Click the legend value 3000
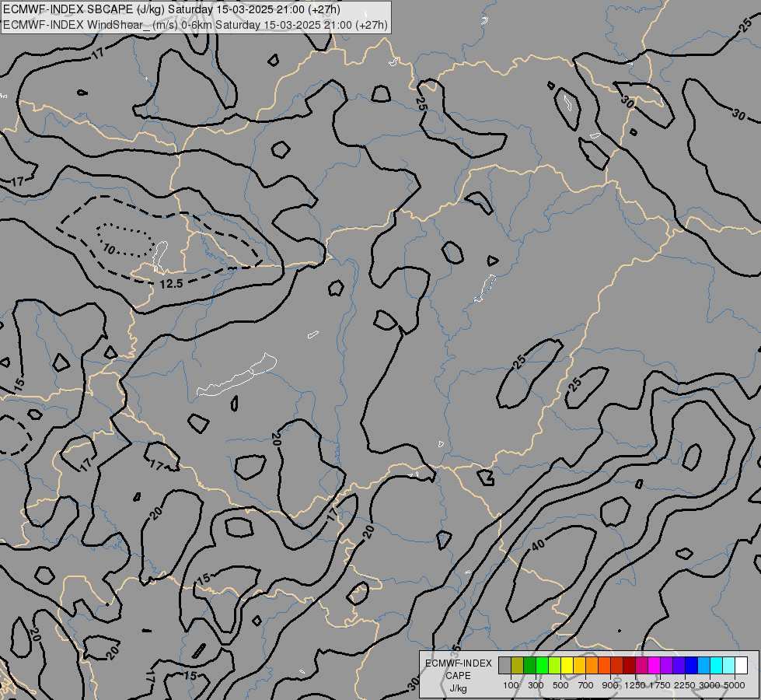Image resolution: width=761 pixels, height=700 pixels. 710,685
